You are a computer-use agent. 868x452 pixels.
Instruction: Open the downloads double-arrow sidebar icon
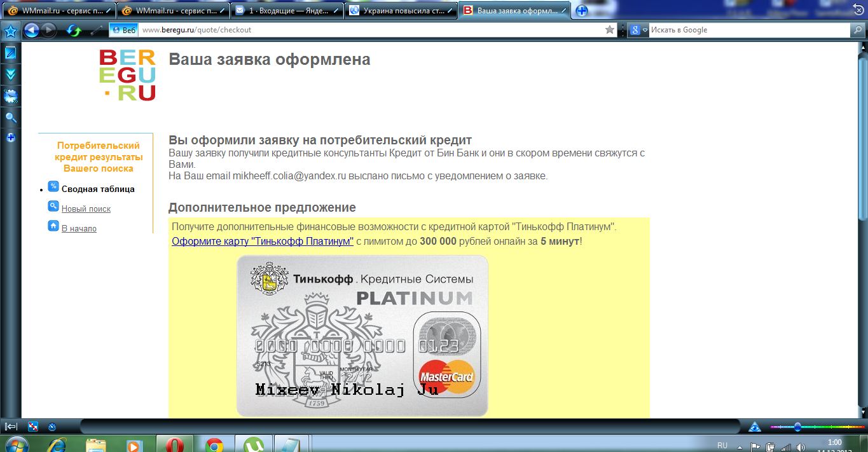[10, 74]
